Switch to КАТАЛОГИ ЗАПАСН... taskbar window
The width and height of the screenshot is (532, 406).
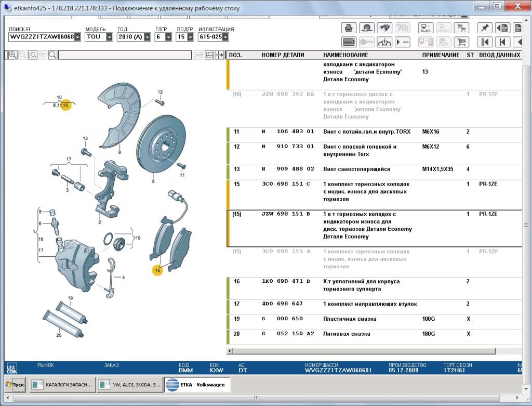pyautogui.click(x=62, y=385)
